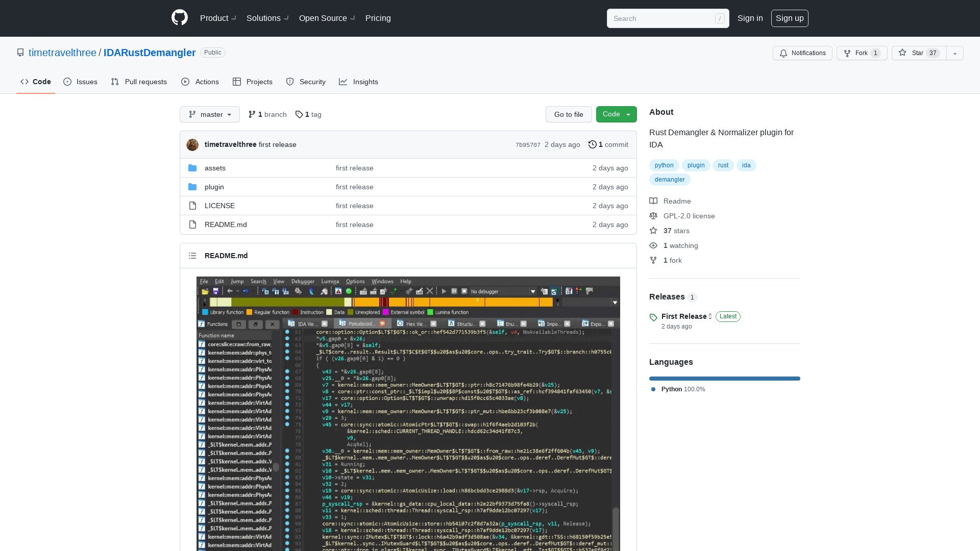Open README.md in the file list

[226, 224]
